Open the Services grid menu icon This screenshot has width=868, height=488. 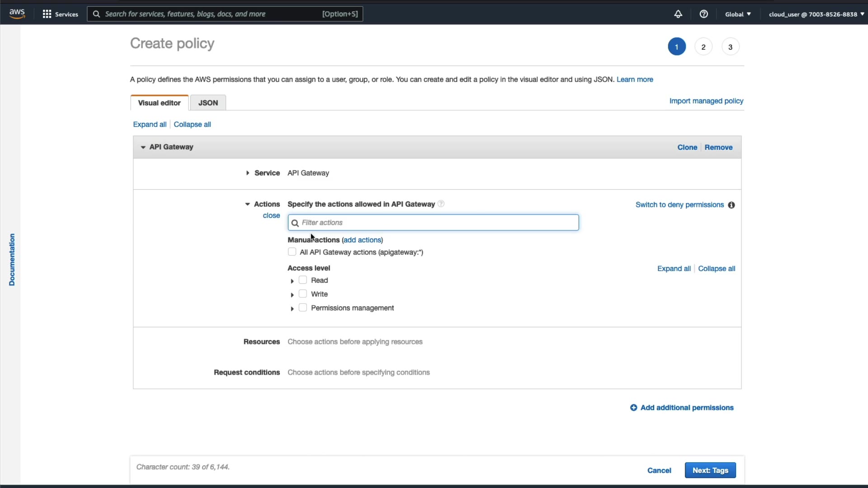click(x=47, y=14)
